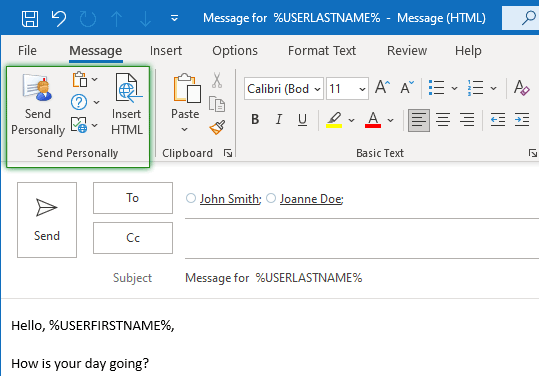
Task: Increase font size with grow icon
Action: (382, 88)
